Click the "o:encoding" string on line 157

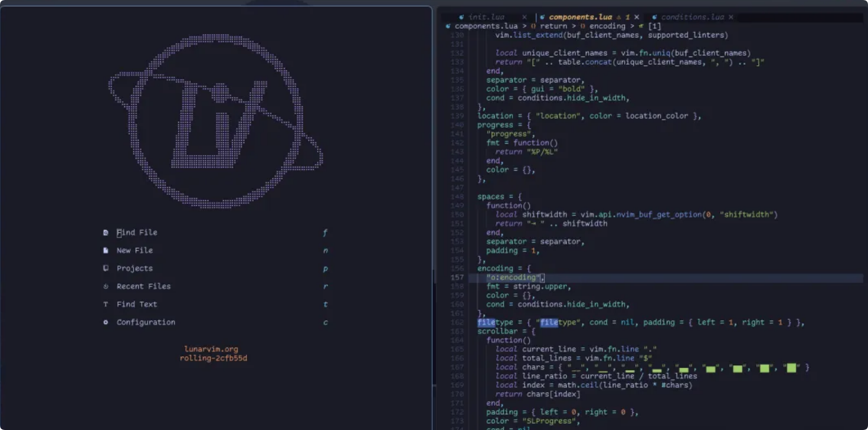click(x=513, y=278)
